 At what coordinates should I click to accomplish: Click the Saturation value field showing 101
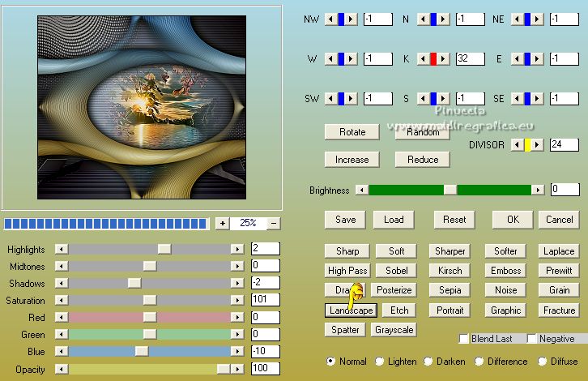pos(265,300)
